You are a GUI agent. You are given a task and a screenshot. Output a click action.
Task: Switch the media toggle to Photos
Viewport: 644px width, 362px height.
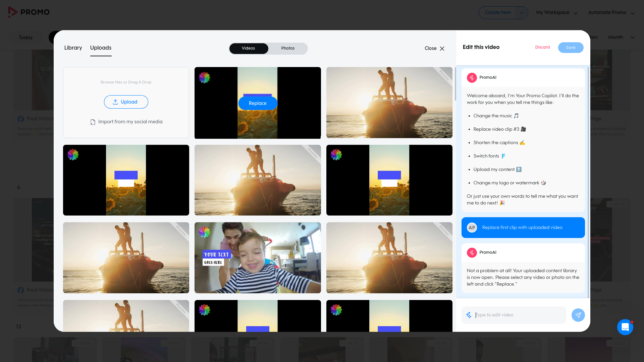click(x=288, y=48)
